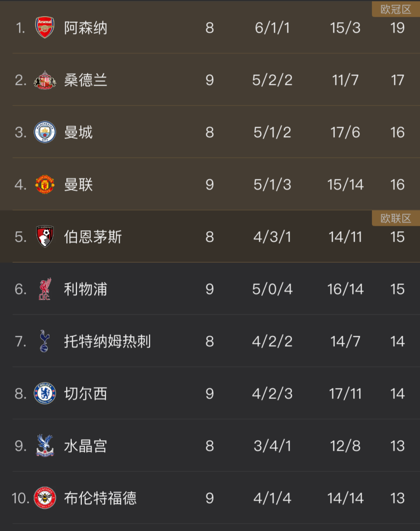420x531 pixels.
Task: Tap the Liverpool LFC logo
Action: (x=45, y=289)
